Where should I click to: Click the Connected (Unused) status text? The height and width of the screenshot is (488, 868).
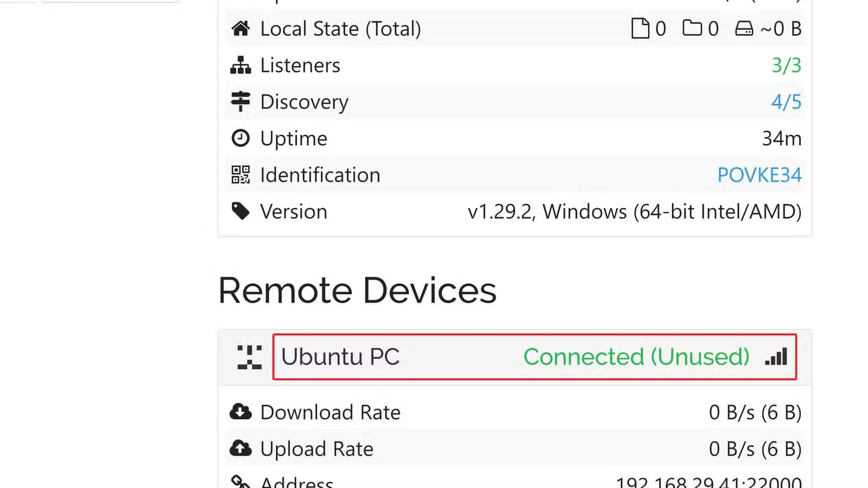point(636,357)
